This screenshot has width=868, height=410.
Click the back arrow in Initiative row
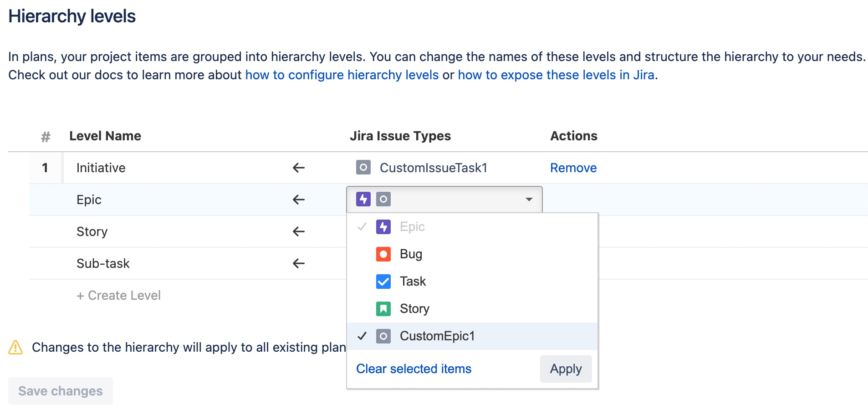point(299,168)
